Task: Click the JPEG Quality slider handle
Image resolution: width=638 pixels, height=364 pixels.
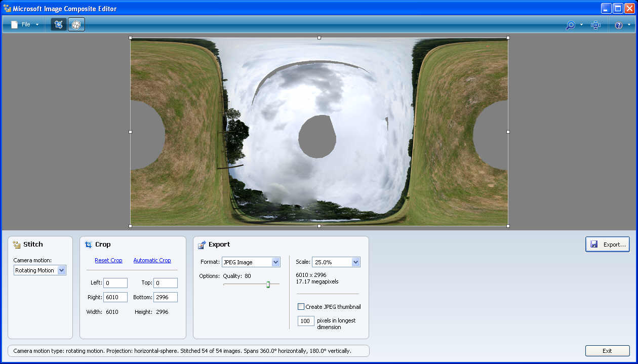Action: click(x=268, y=285)
